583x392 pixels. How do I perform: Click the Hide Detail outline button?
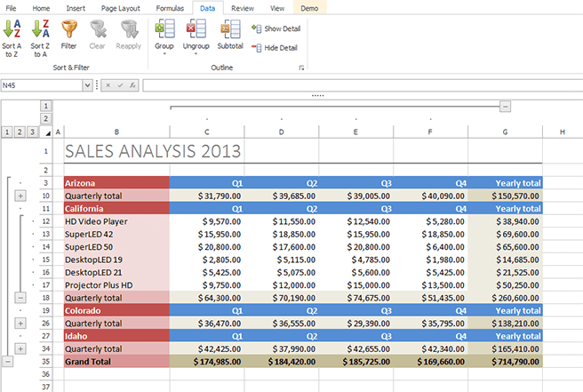[x=278, y=46]
